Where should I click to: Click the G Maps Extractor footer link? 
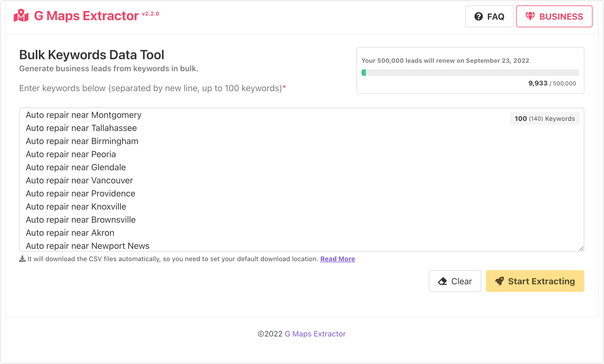pos(315,334)
